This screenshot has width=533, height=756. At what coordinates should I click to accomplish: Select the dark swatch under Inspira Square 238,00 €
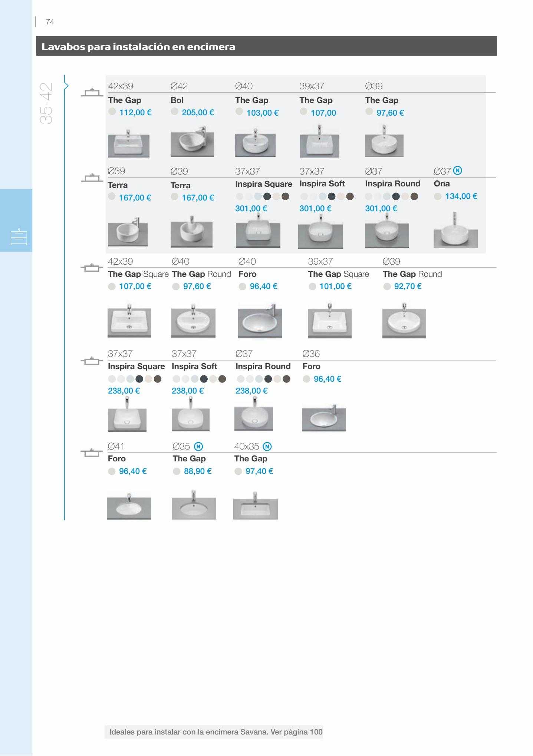(139, 379)
